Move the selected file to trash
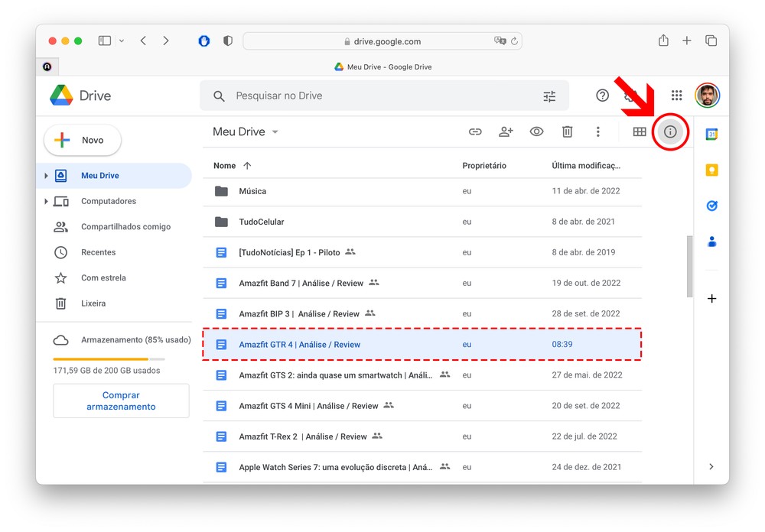 point(567,131)
